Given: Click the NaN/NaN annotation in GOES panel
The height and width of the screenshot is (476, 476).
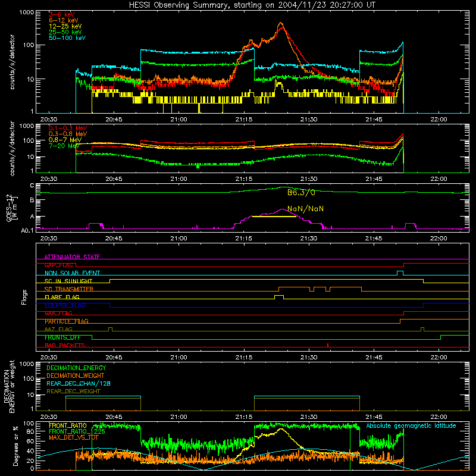Looking at the screenshot, I should pos(305,209).
